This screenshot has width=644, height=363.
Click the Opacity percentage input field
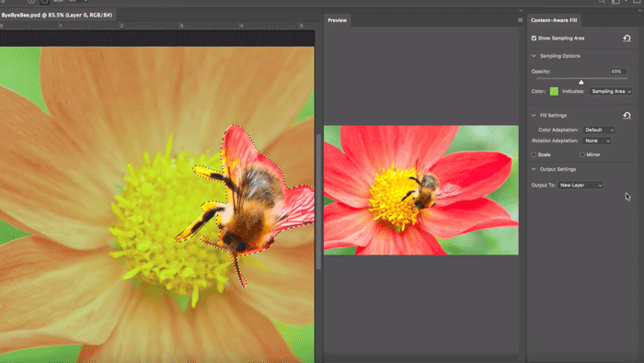point(618,72)
